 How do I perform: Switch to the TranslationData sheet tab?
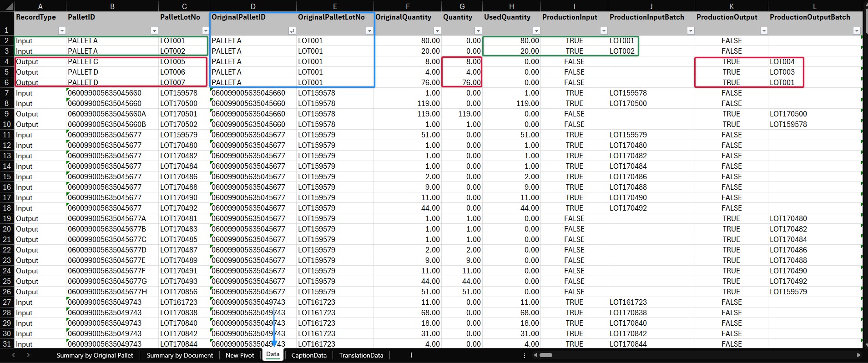(x=361, y=355)
